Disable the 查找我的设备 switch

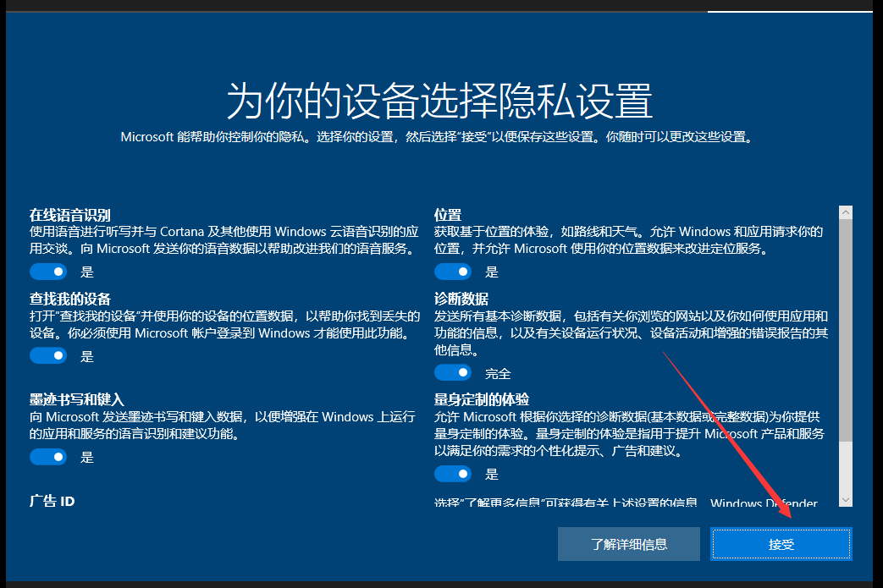[48, 355]
